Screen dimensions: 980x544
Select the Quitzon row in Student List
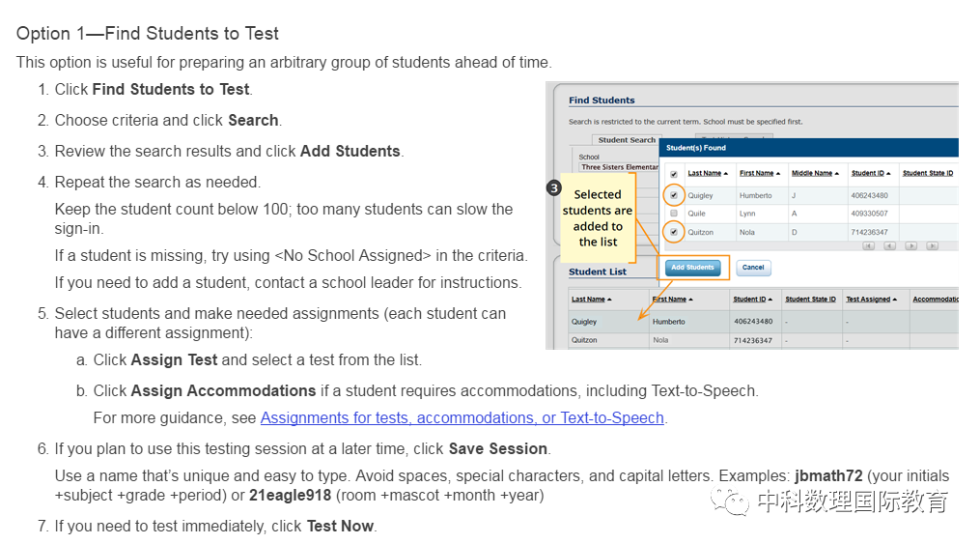click(x=763, y=340)
